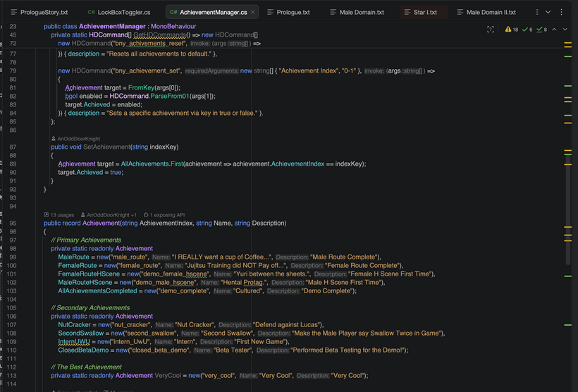578x392 pixels.
Task: Close the AchievementManager.cs tab
Action: 253,12
